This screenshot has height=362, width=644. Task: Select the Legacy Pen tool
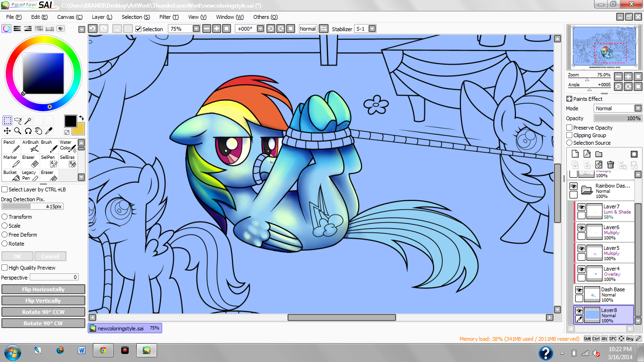click(x=30, y=175)
